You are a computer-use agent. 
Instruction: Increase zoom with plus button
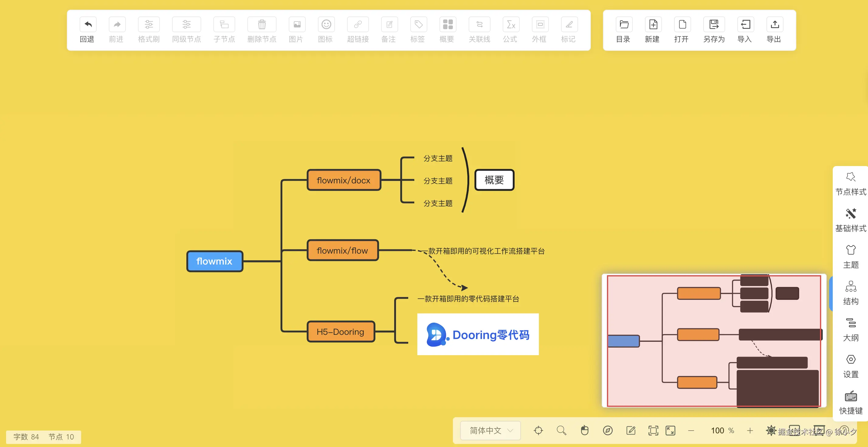pyautogui.click(x=750, y=431)
